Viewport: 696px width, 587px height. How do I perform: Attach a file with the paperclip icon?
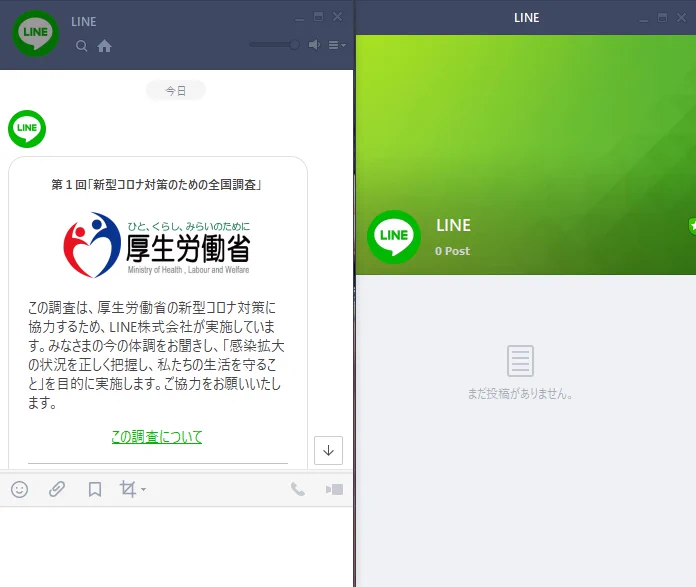click(x=57, y=489)
